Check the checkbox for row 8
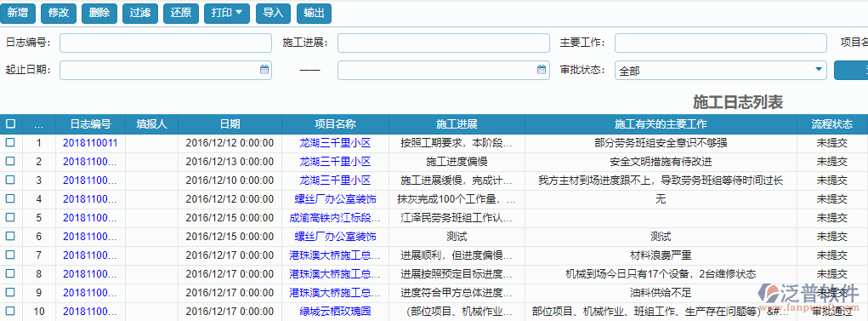 click(10, 273)
